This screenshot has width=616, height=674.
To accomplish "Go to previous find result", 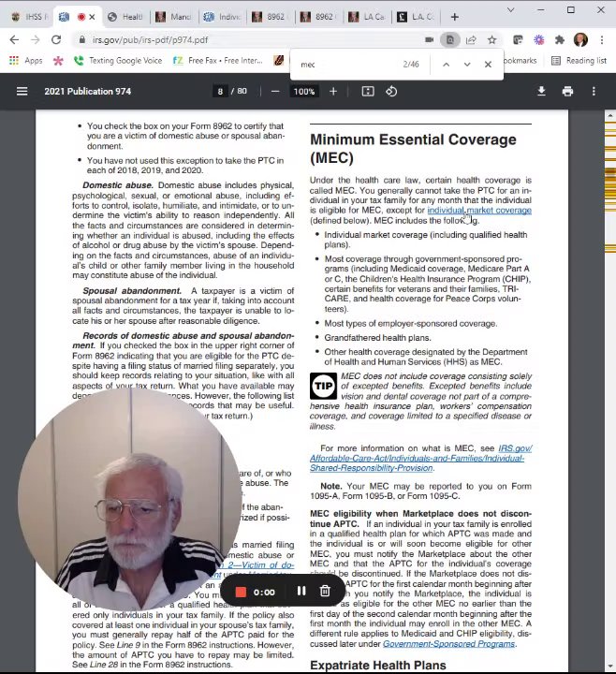I will 447,65.
